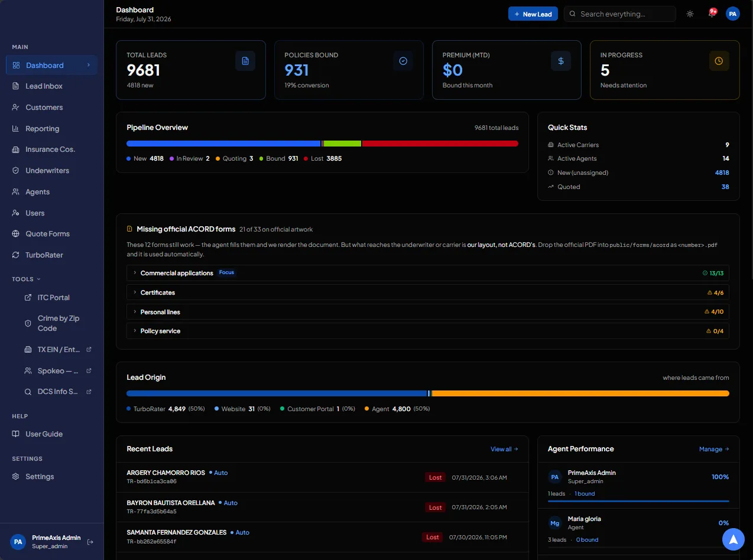
Task: Click the Users icon in sidebar
Action: pyautogui.click(x=16, y=213)
